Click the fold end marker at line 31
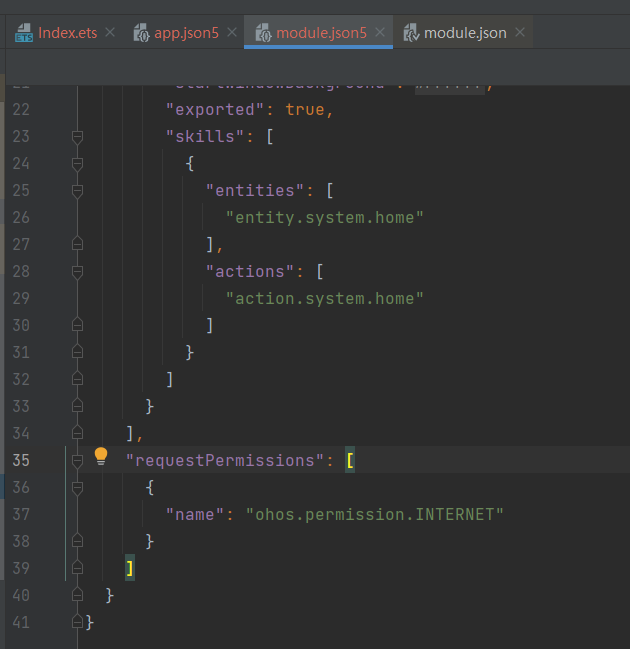The width and height of the screenshot is (630, 649). click(77, 351)
